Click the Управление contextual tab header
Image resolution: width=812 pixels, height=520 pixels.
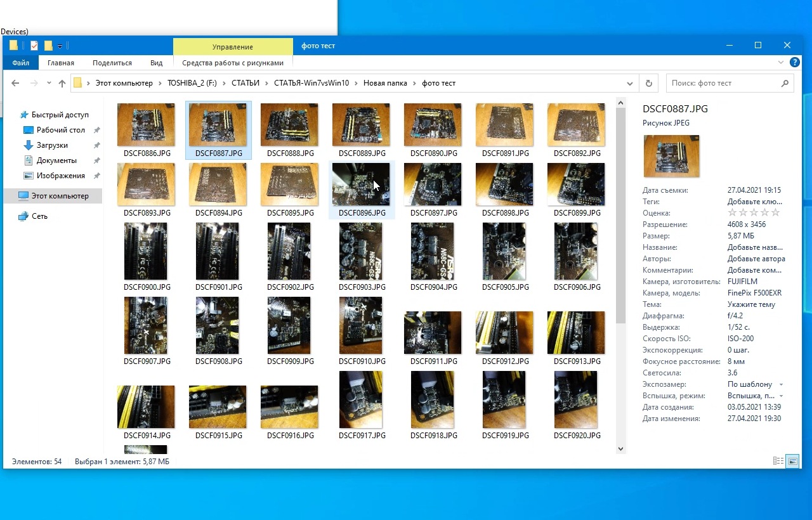click(x=233, y=46)
